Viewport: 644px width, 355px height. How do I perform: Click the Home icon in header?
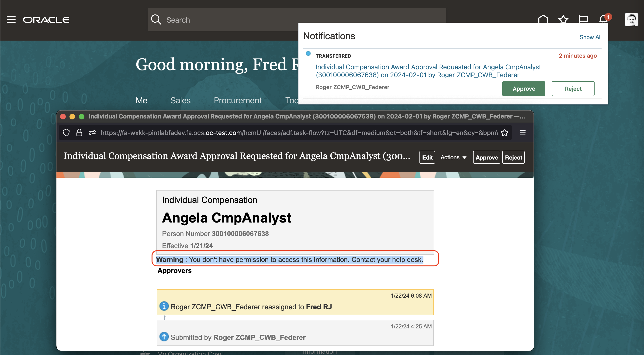pyautogui.click(x=543, y=19)
